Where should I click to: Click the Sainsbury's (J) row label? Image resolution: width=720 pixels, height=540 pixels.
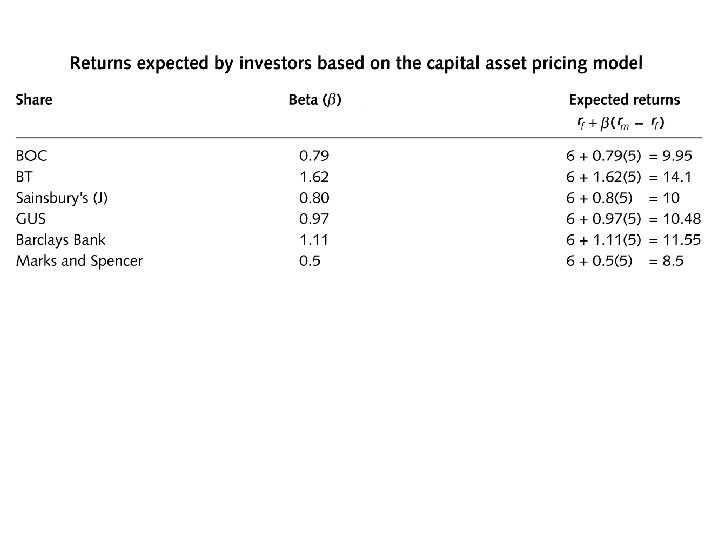(x=62, y=198)
